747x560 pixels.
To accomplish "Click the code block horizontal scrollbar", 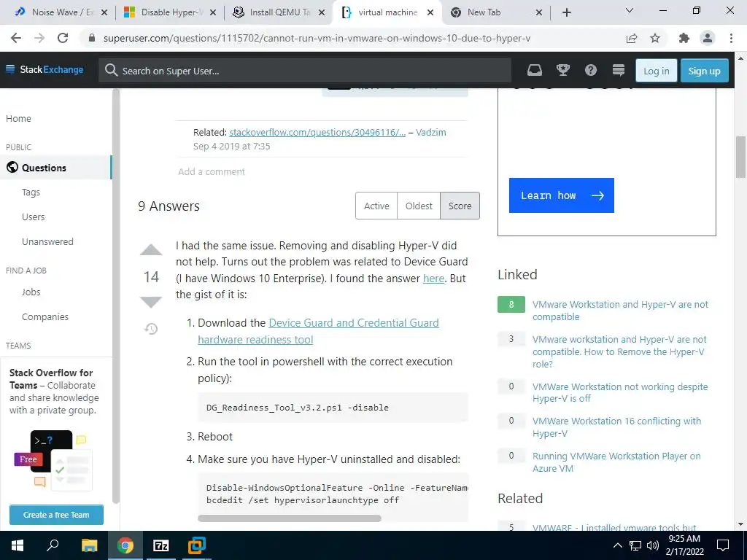I will 289,518.
